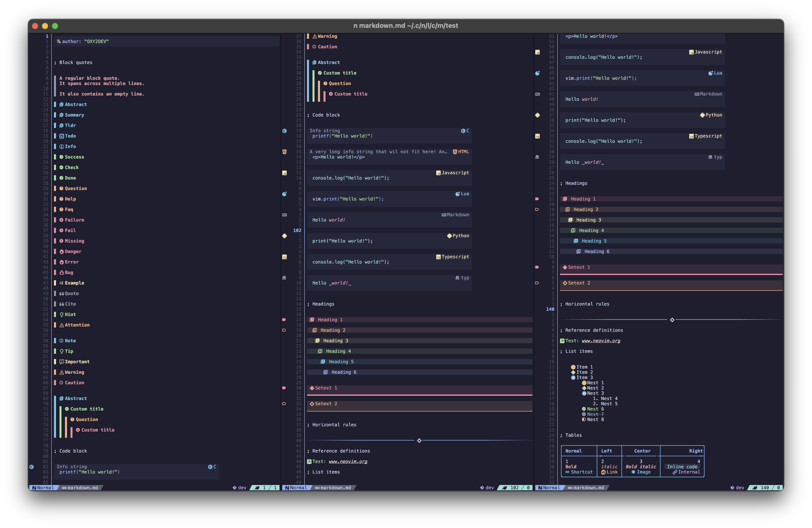Open the Shortcut link in the table

(x=581, y=472)
